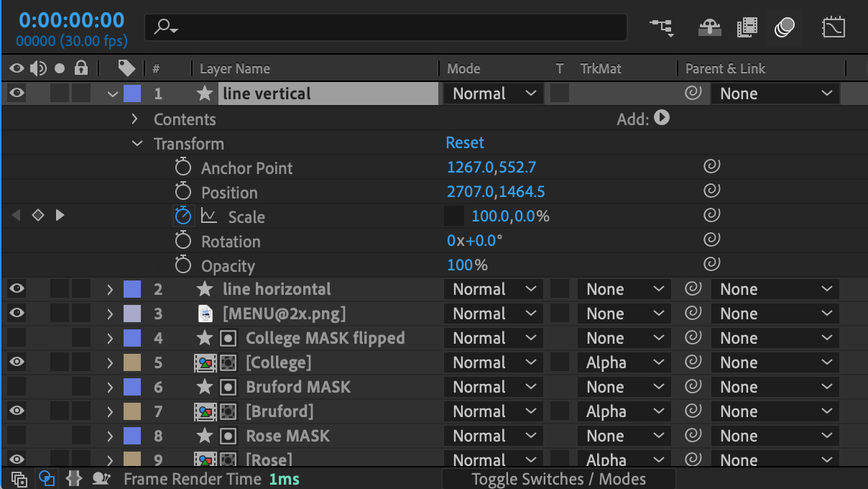Hide the MENU@2x.png layer
Screen dimensions: 868x489
tap(17, 313)
